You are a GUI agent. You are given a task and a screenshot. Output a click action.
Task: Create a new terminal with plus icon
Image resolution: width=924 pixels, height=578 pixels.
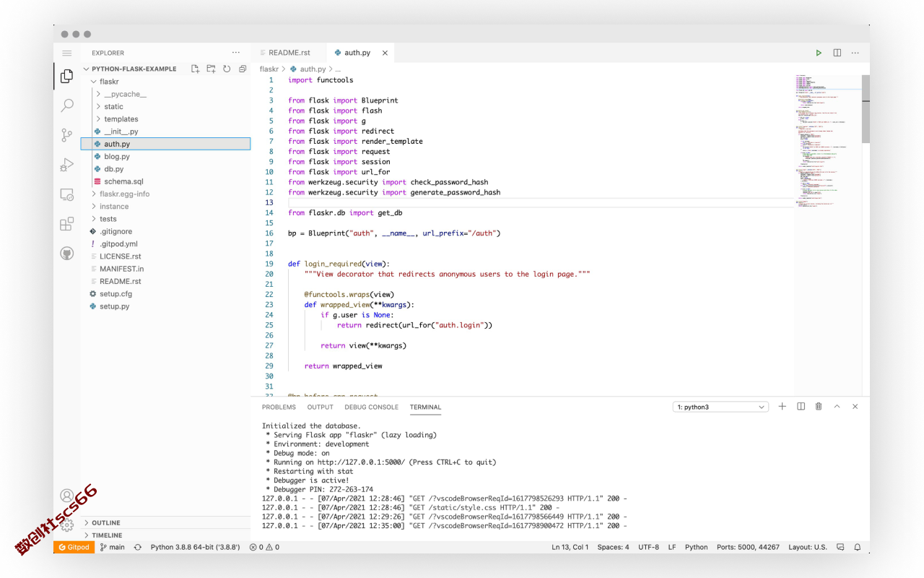(x=782, y=407)
